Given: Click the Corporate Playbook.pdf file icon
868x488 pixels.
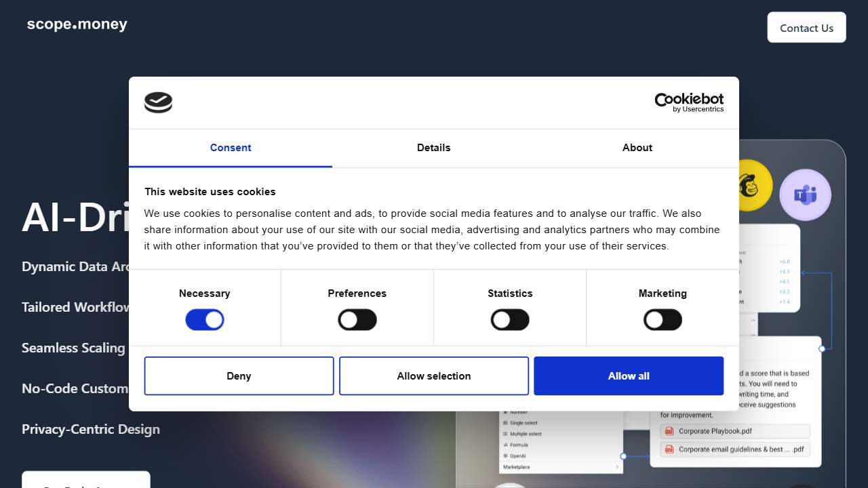Looking at the screenshot, I should [x=669, y=431].
